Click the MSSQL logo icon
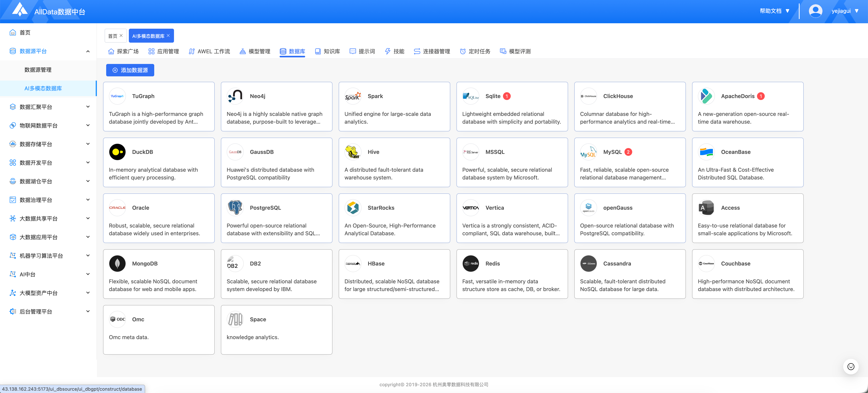 pos(471,152)
